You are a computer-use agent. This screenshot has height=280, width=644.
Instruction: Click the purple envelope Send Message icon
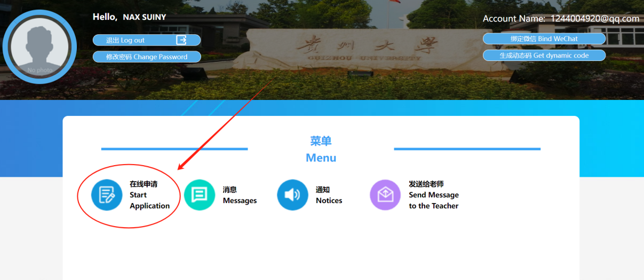click(x=385, y=195)
